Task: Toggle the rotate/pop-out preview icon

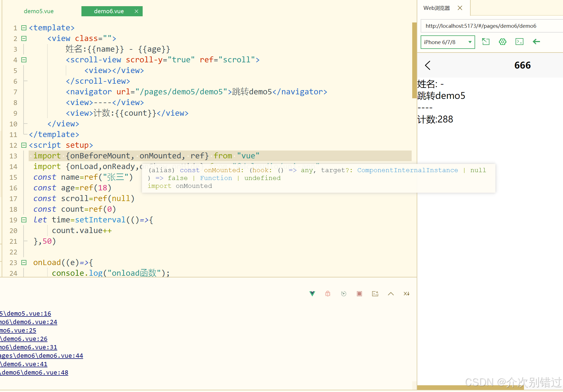Action: pos(485,42)
